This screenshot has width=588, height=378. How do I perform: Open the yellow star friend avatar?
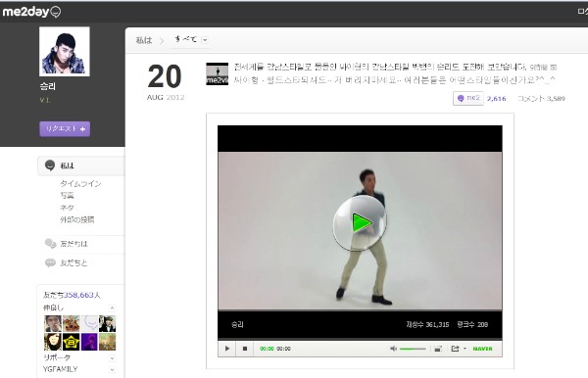point(71,342)
